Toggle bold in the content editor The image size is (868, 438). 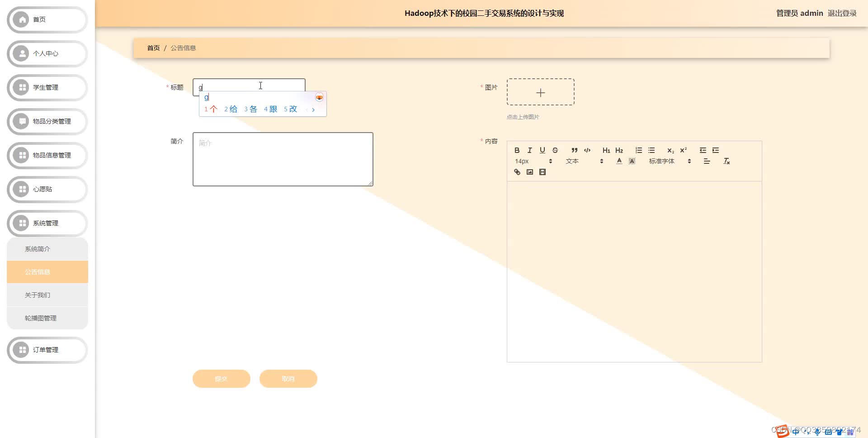tap(517, 150)
